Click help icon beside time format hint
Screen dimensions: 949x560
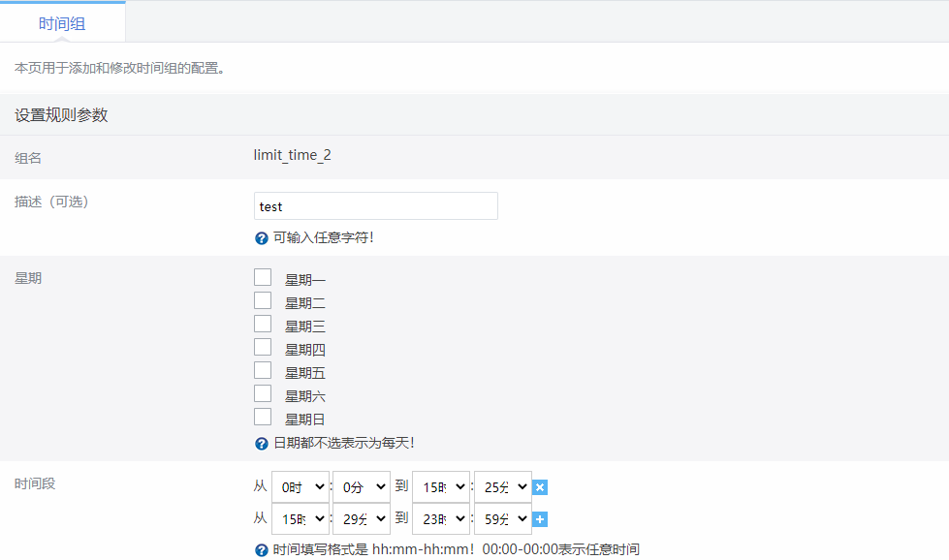[x=262, y=550]
